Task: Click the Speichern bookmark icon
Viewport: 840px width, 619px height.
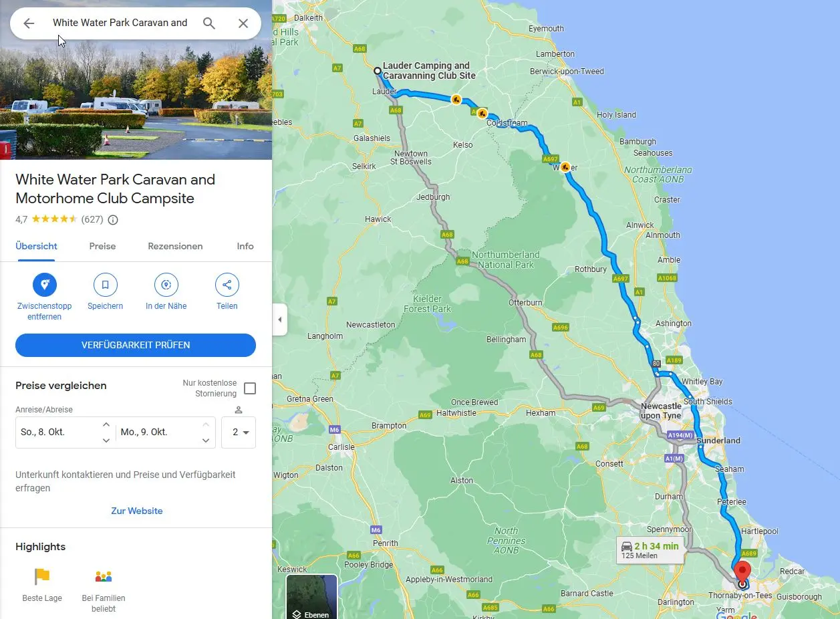Action: (x=105, y=285)
